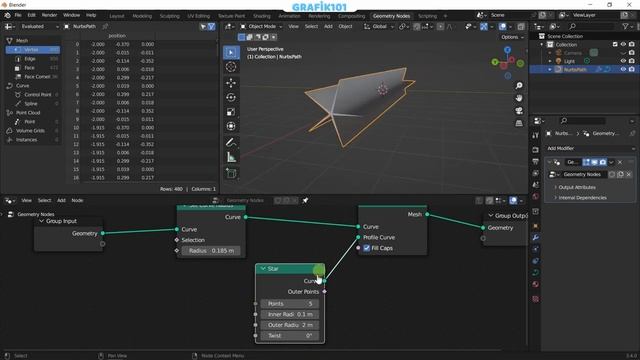Select the Transform tool
This screenshot has height=360, width=640.
click(231, 126)
